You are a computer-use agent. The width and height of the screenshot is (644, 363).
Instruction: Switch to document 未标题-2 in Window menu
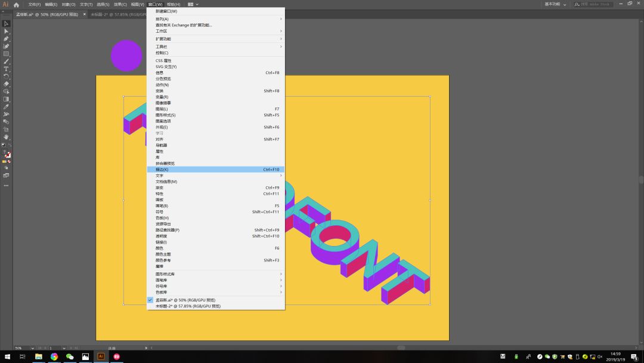click(x=188, y=306)
